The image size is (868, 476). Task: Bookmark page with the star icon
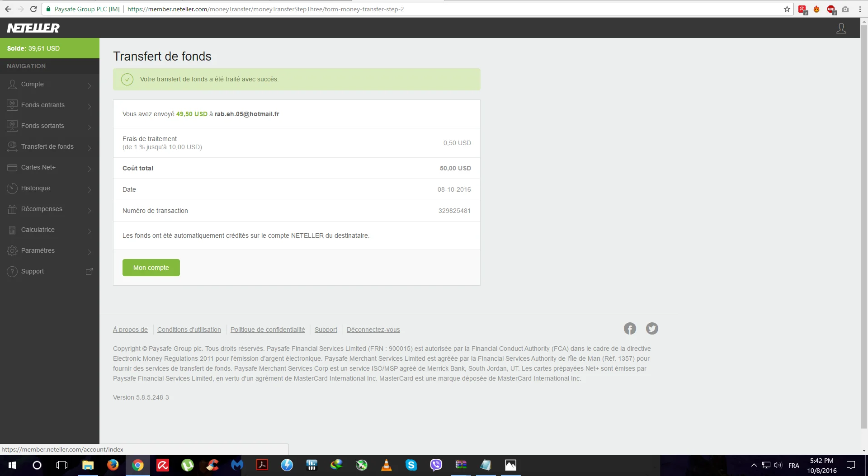787,9
